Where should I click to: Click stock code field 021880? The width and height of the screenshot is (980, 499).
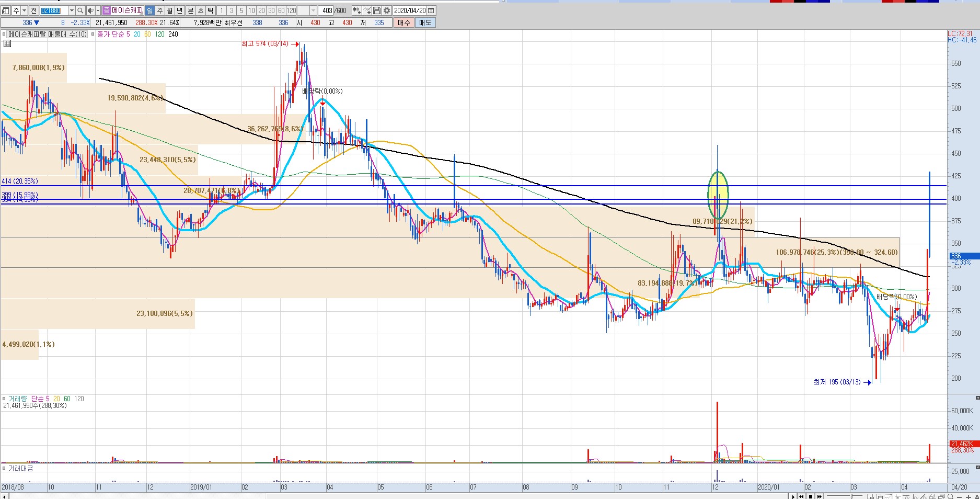(54, 10)
